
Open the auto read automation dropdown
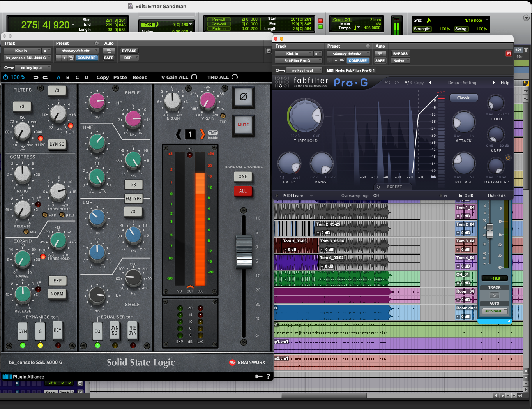coord(495,311)
